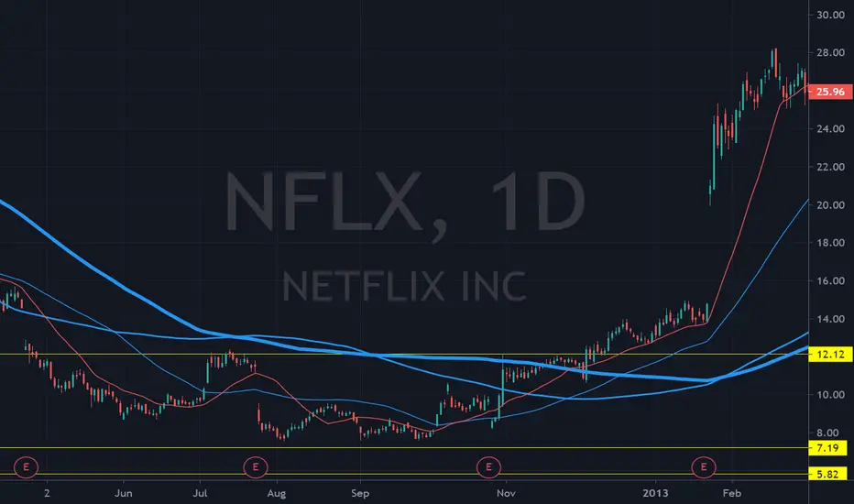854x504 pixels.
Task: Click the 20.00 price axis label
Action: pyautogui.click(x=830, y=205)
